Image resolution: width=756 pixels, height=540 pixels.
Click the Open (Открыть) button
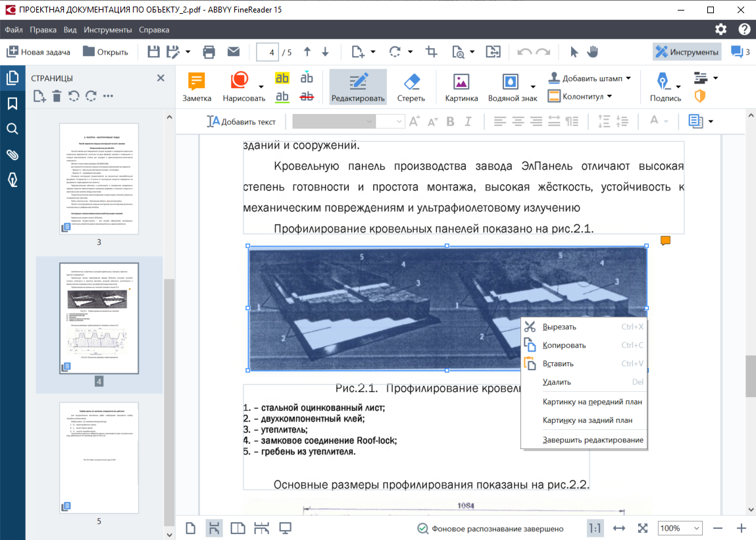click(x=105, y=52)
